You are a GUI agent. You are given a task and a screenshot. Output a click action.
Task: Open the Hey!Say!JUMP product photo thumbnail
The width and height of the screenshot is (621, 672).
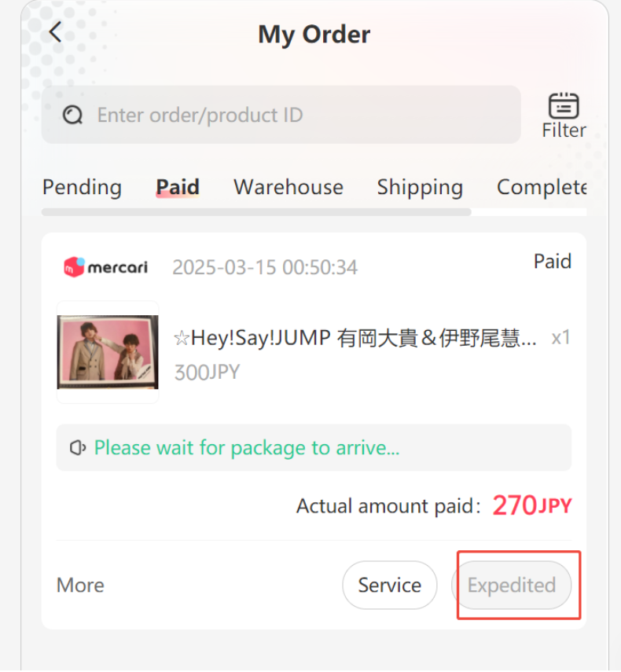pyautogui.click(x=108, y=352)
